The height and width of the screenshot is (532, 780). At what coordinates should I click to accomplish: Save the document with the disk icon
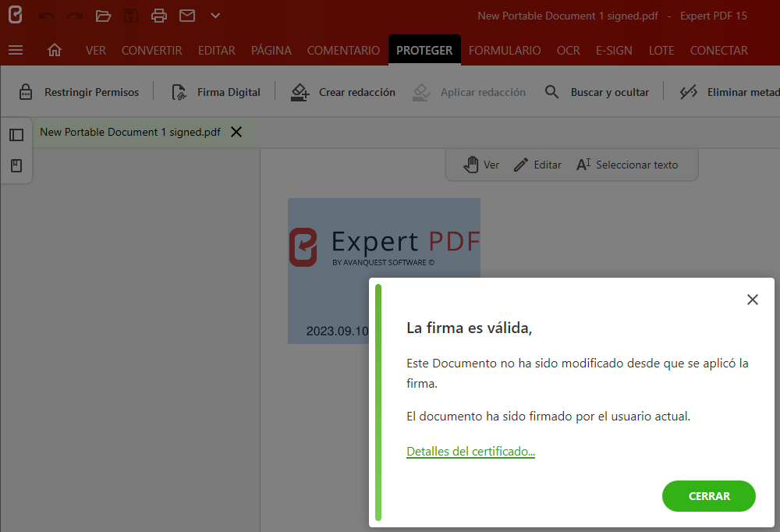[x=131, y=16]
